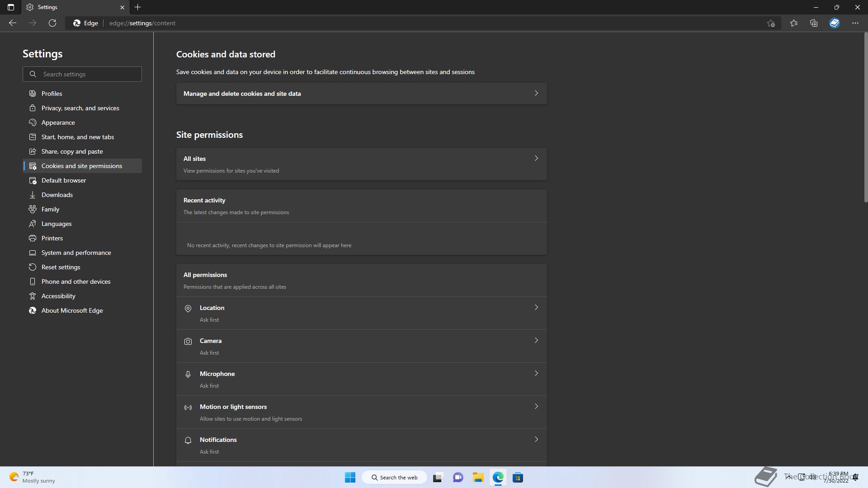Open the Favorites star icon
Viewport: 868px width, 488px height.
(793, 23)
